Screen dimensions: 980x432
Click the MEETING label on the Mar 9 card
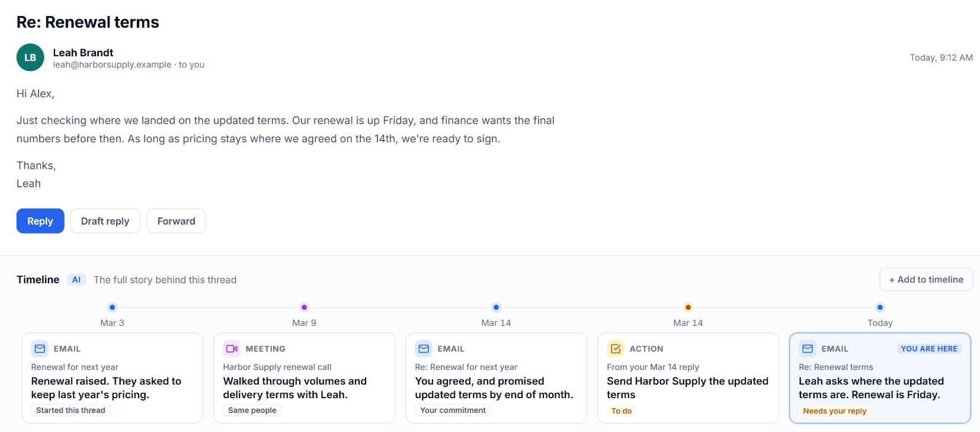tap(265, 348)
